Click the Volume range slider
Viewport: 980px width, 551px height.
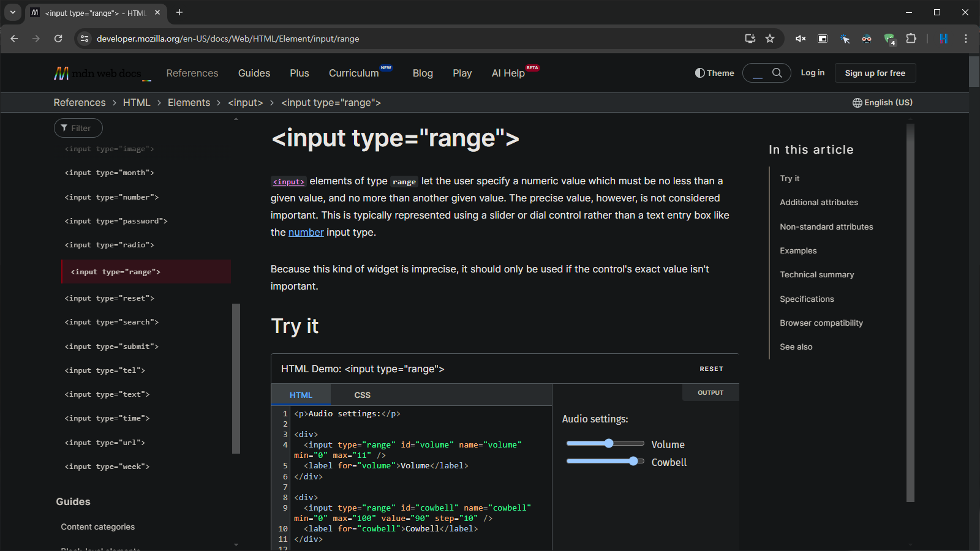(605, 443)
